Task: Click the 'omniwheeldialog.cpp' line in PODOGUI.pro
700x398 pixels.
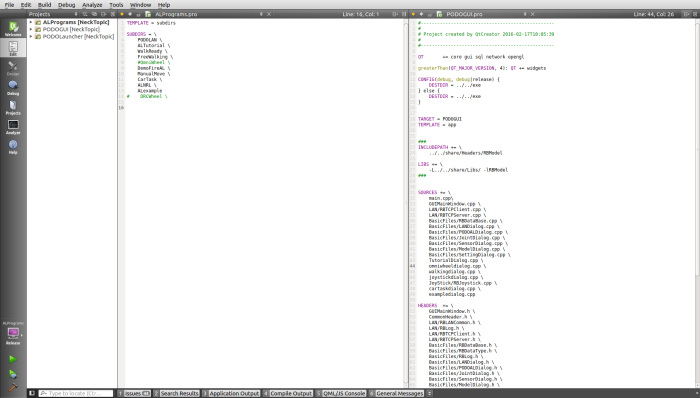Action: click(455, 266)
